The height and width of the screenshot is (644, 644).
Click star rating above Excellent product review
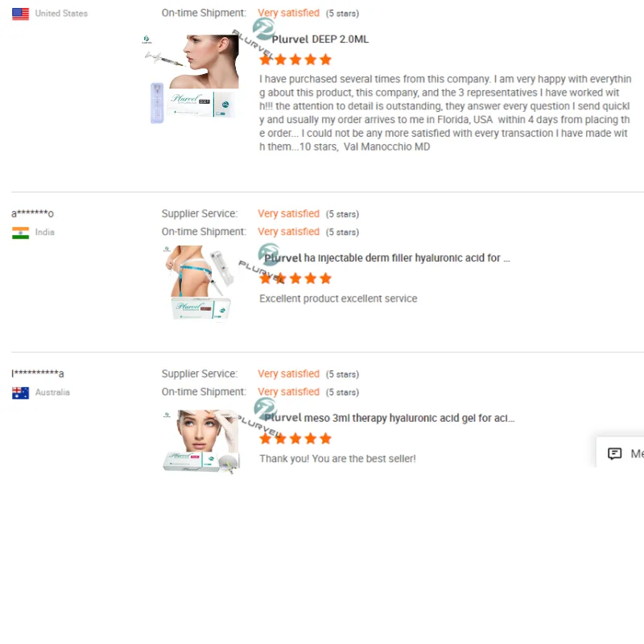click(295, 279)
